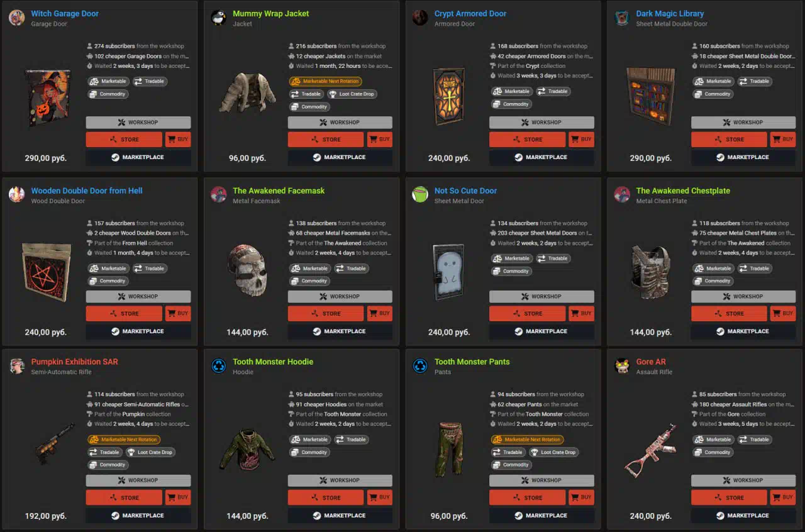The width and height of the screenshot is (805, 532).
Task: Open Store for Dark Magic Library
Action: pyautogui.click(x=729, y=140)
